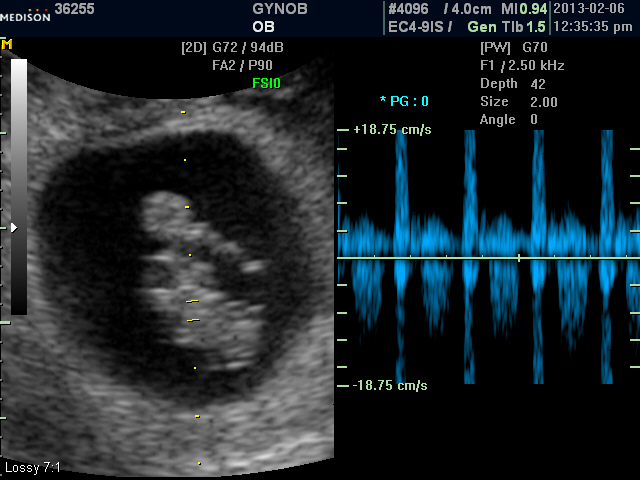The height and width of the screenshot is (480, 640).
Task: Click the +18.75 cm/s velocity scale label
Action: coord(390,130)
